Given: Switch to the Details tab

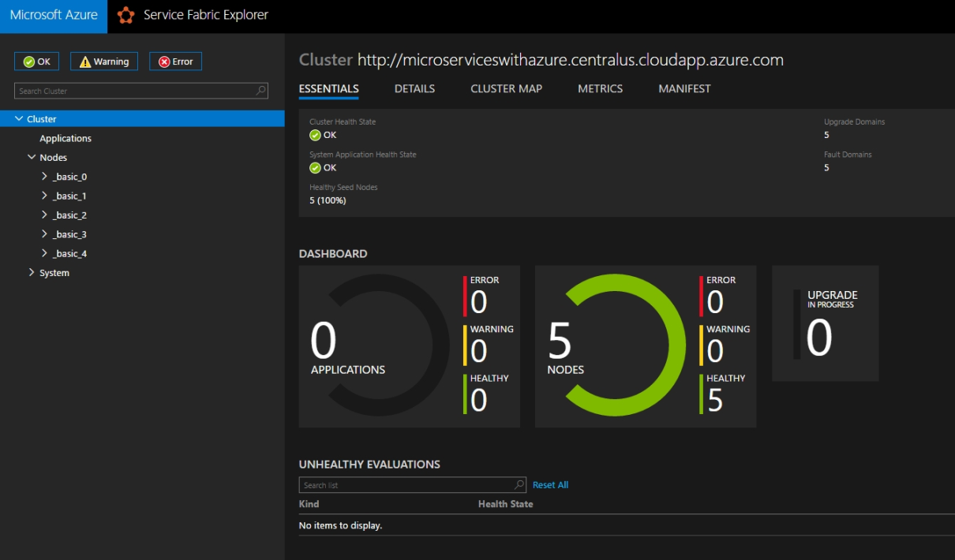Looking at the screenshot, I should click(415, 89).
